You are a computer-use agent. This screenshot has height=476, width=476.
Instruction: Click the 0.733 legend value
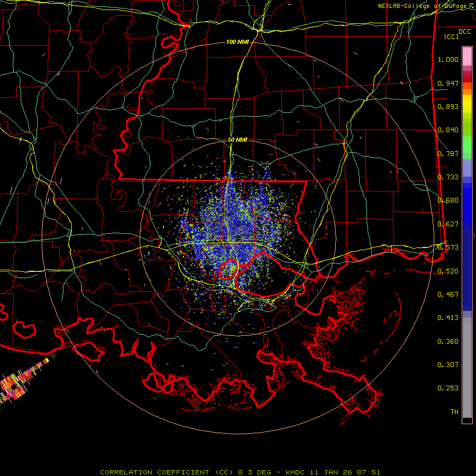448,177
